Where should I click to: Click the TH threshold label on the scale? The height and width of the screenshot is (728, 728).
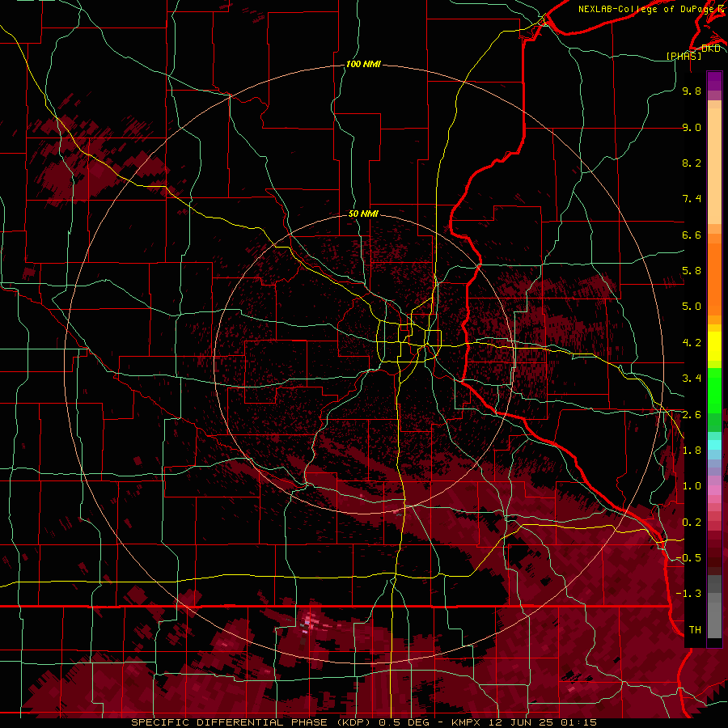point(695,630)
